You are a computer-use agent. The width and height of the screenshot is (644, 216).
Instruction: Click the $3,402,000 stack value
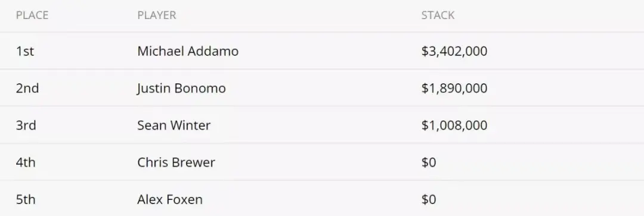[x=454, y=51]
